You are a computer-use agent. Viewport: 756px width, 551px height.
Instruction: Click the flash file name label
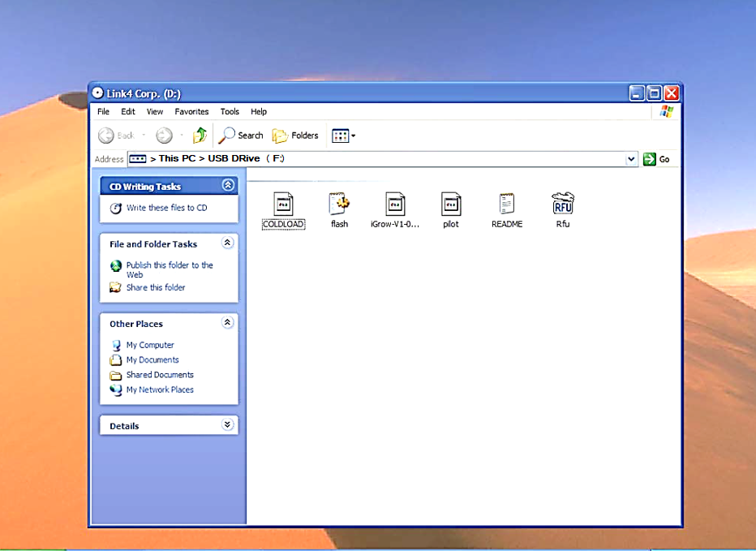pyautogui.click(x=339, y=224)
